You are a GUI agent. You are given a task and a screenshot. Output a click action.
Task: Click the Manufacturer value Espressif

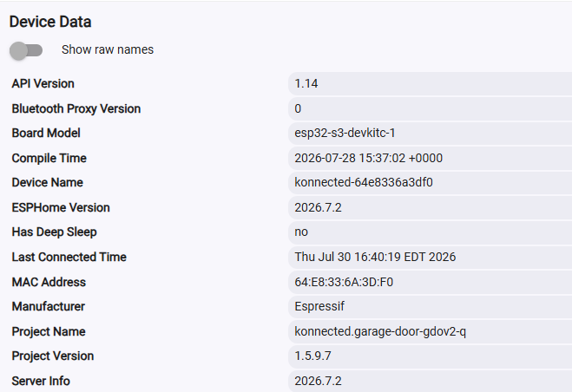319,306
